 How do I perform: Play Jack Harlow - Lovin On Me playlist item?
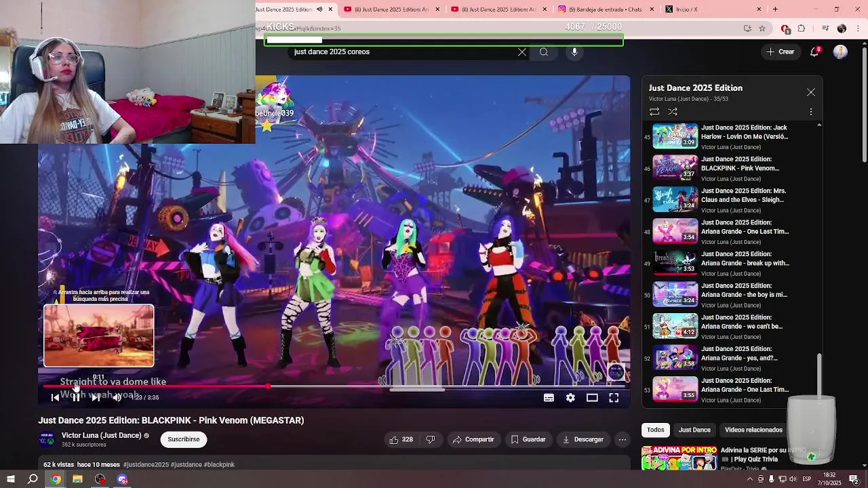click(x=728, y=136)
